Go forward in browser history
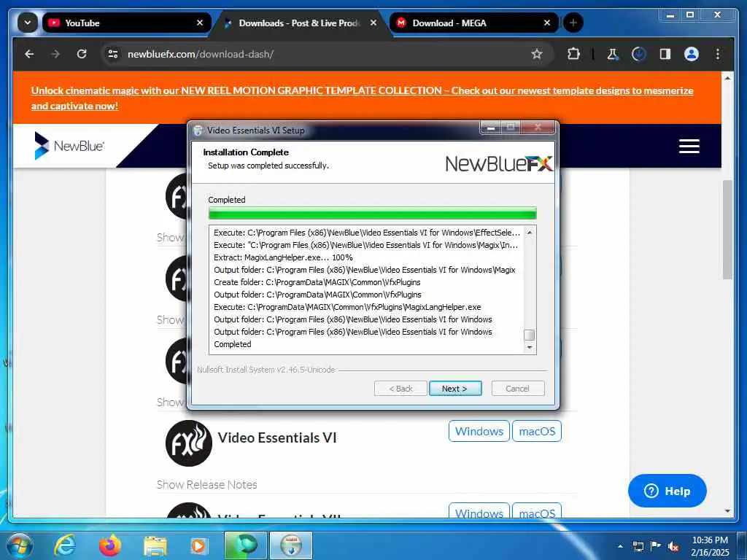 click(55, 54)
